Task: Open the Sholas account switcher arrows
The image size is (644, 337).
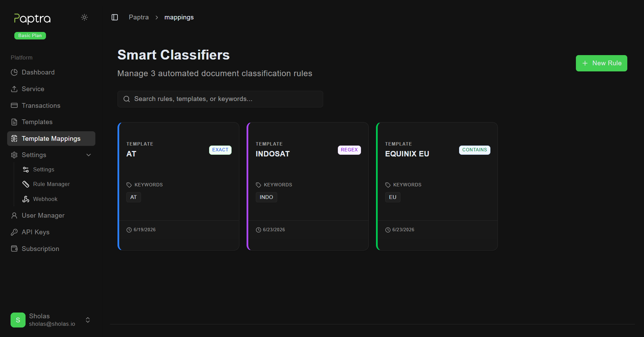Action: 88,320
